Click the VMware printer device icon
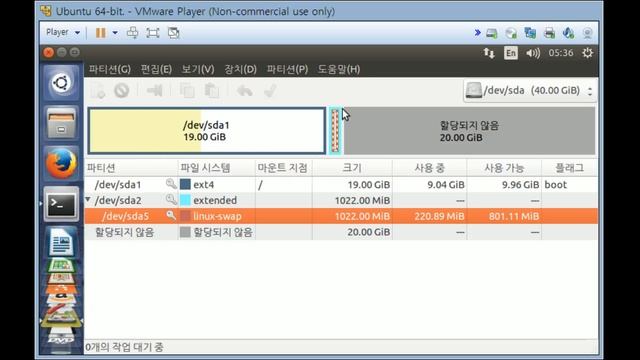Viewport: 640px width, 360px height. [x=549, y=33]
